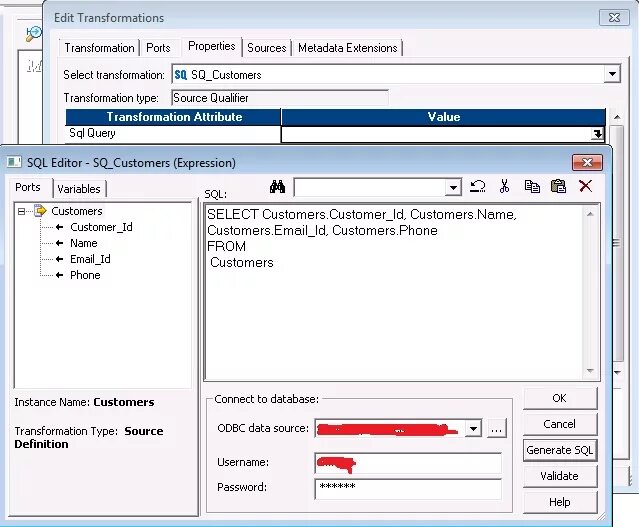This screenshot has width=639, height=527.
Task: Select the Phone port
Action: pyautogui.click(x=85, y=275)
